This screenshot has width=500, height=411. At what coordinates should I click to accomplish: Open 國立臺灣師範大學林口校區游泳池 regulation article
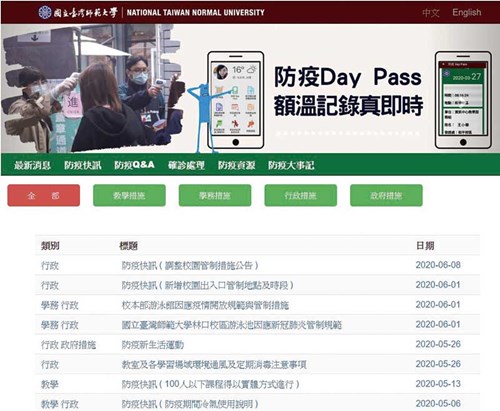tap(232, 325)
